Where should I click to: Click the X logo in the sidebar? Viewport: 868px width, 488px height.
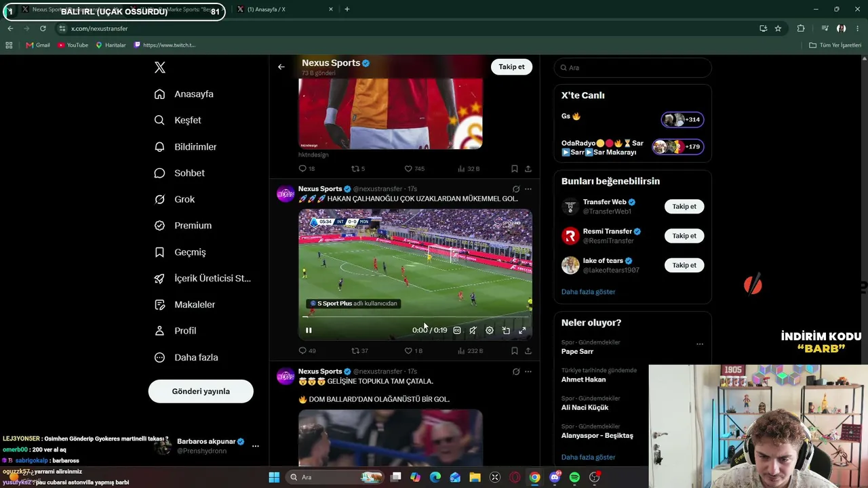(x=160, y=67)
